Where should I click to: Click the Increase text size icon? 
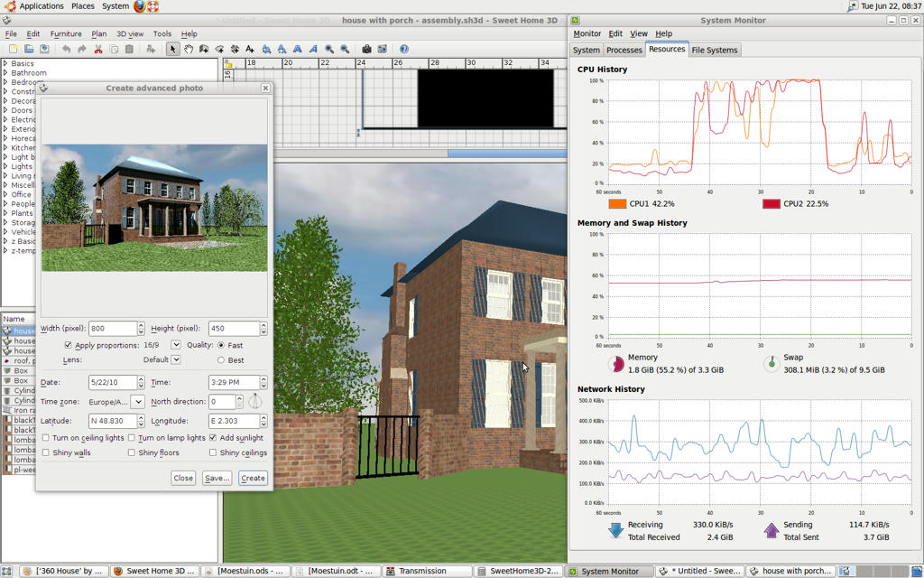pos(266,49)
